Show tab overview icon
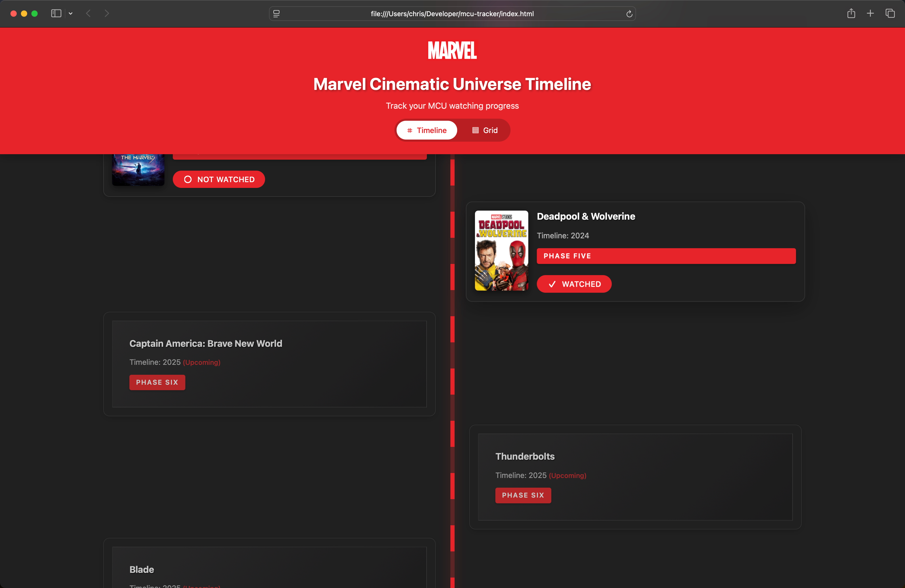Viewport: 905px width, 588px height. coord(890,14)
